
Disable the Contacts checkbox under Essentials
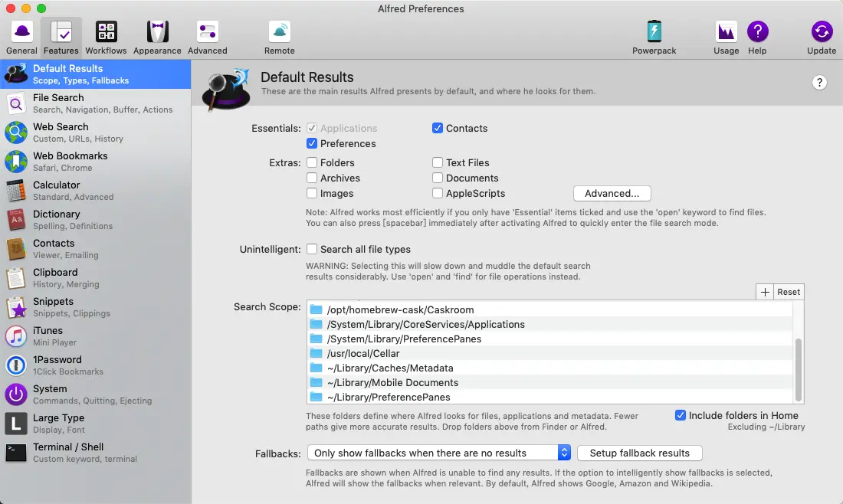point(438,128)
